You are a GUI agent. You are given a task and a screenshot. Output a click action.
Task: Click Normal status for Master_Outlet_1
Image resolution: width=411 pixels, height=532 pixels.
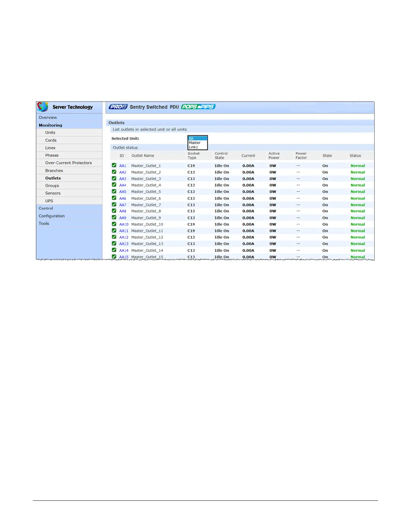click(358, 166)
